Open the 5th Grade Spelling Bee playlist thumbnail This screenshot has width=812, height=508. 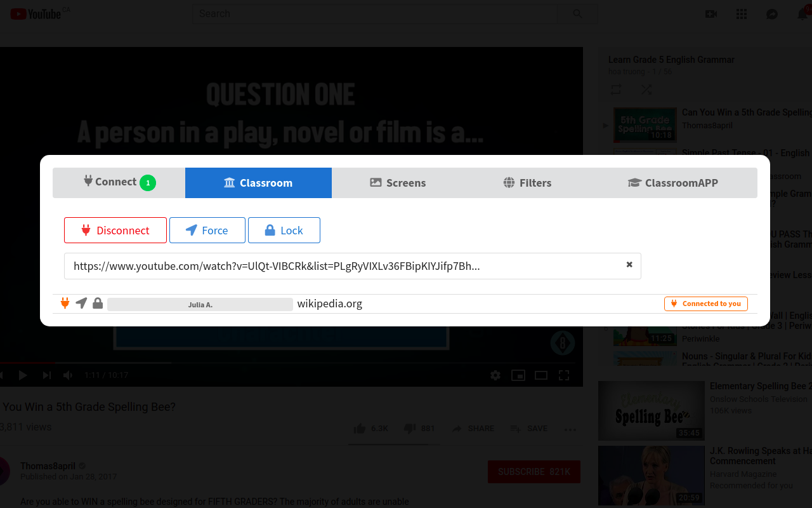pyautogui.click(x=645, y=124)
